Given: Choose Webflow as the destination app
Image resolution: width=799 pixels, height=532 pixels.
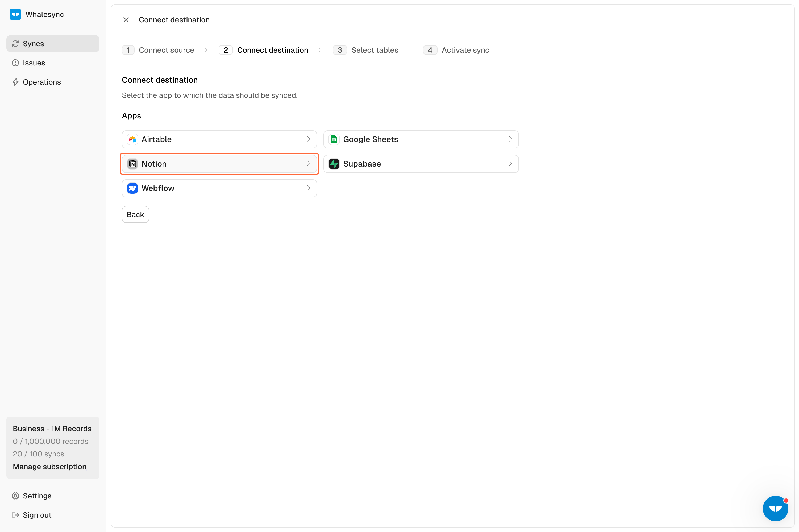Looking at the screenshot, I should [219, 188].
